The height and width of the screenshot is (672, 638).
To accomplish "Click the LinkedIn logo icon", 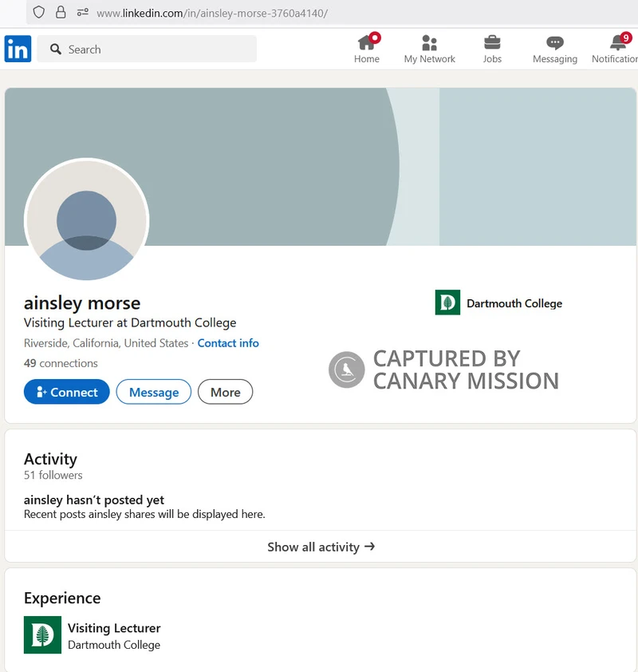I will click(18, 49).
